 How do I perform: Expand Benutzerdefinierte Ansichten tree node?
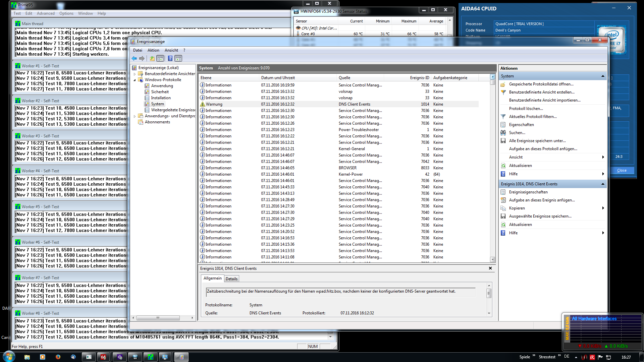[135, 74]
